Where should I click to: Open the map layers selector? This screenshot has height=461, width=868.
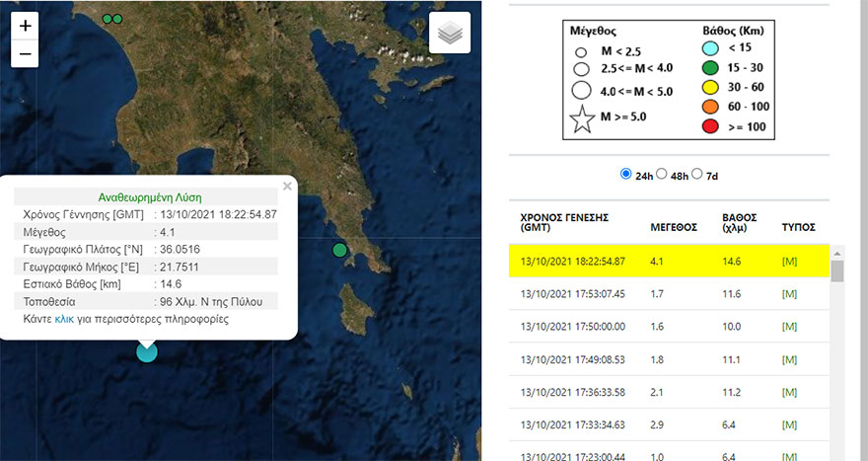[x=450, y=34]
